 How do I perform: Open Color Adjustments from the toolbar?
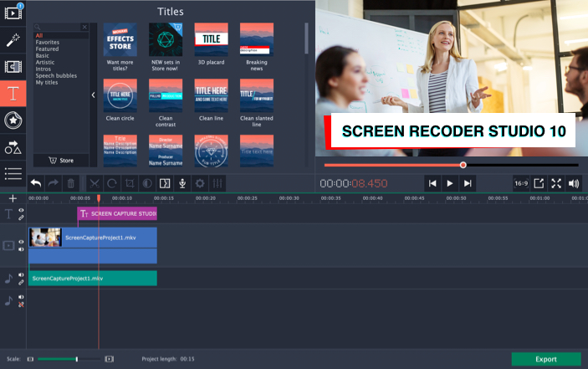[x=147, y=183]
